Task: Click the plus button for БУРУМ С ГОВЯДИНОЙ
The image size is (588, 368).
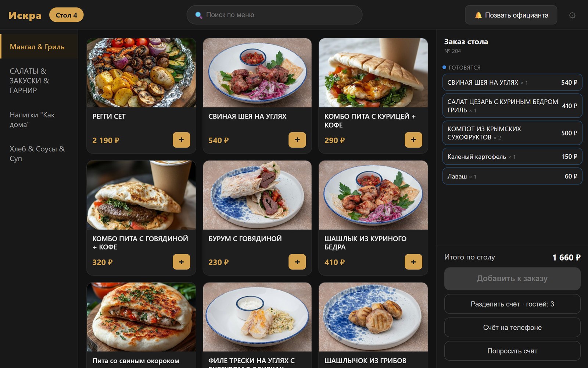Action: point(297,262)
